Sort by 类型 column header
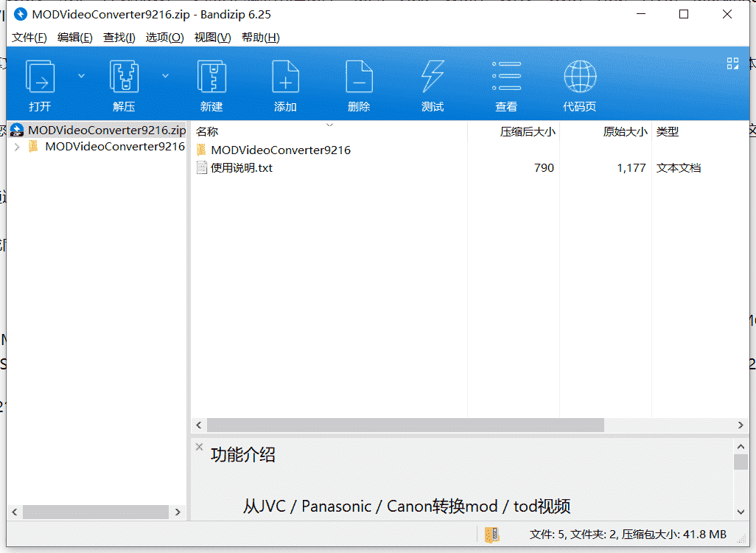 (668, 132)
